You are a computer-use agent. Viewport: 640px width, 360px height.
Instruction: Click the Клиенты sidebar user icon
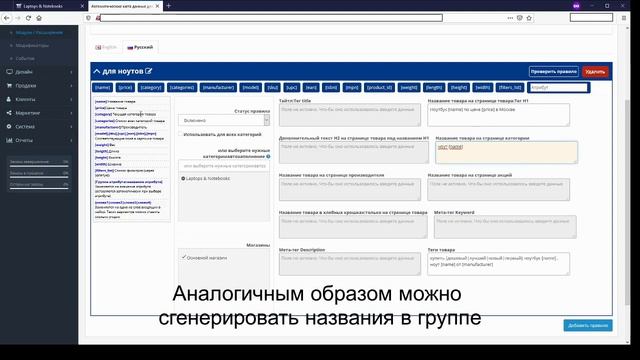[x=9, y=99]
